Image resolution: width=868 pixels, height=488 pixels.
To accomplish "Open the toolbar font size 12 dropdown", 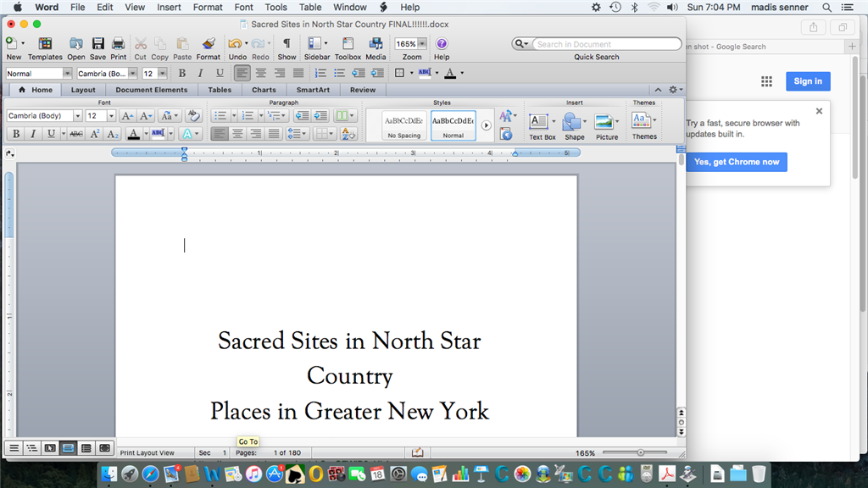I will tap(162, 73).
